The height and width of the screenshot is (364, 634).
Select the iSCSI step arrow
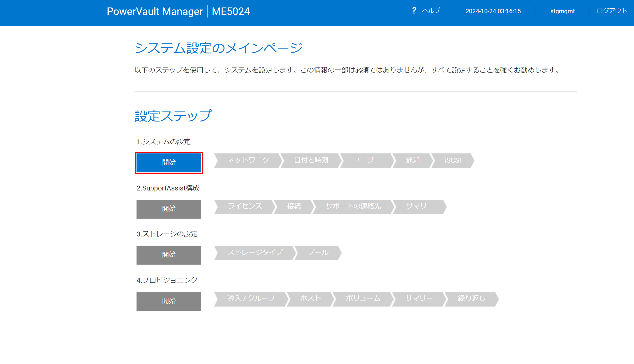coord(452,160)
